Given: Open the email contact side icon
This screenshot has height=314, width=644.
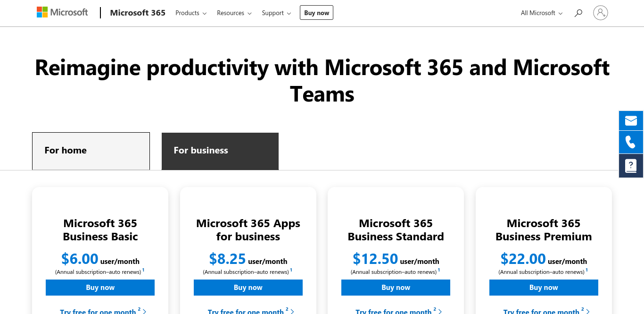Looking at the screenshot, I should [631, 120].
